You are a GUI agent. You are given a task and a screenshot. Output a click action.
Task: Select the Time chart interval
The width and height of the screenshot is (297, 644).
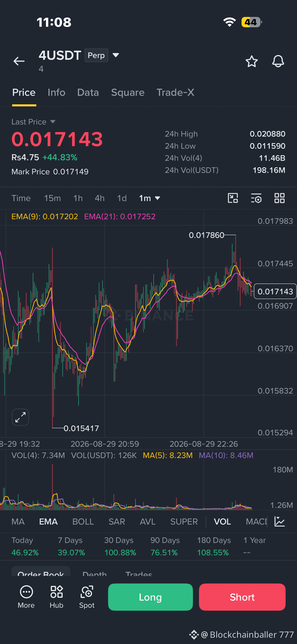(x=21, y=198)
